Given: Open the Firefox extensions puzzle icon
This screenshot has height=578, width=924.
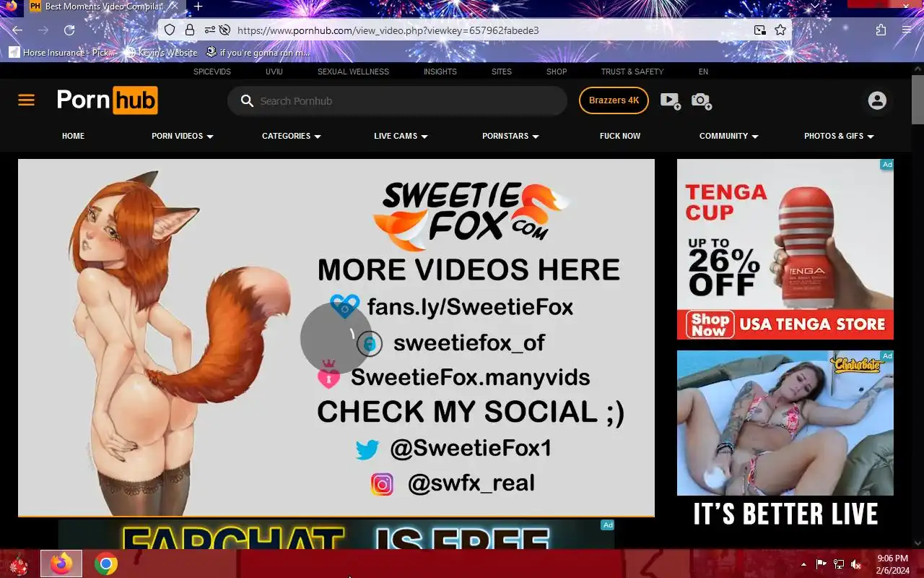Looking at the screenshot, I should tap(881, 30).
